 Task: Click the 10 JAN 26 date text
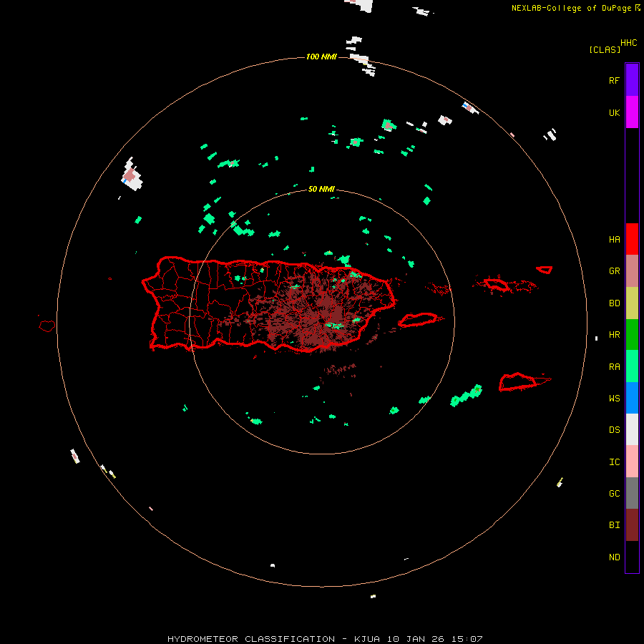tap(416, 639)
